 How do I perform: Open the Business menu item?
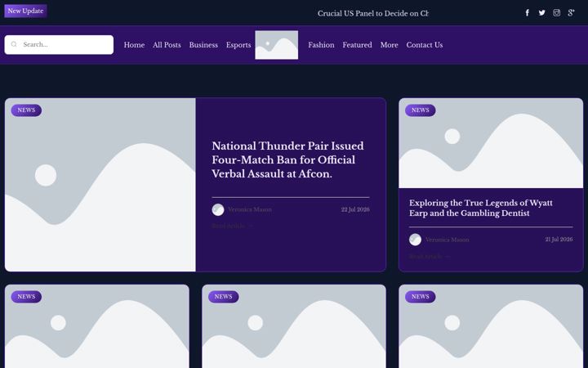(x=203, y=45)
